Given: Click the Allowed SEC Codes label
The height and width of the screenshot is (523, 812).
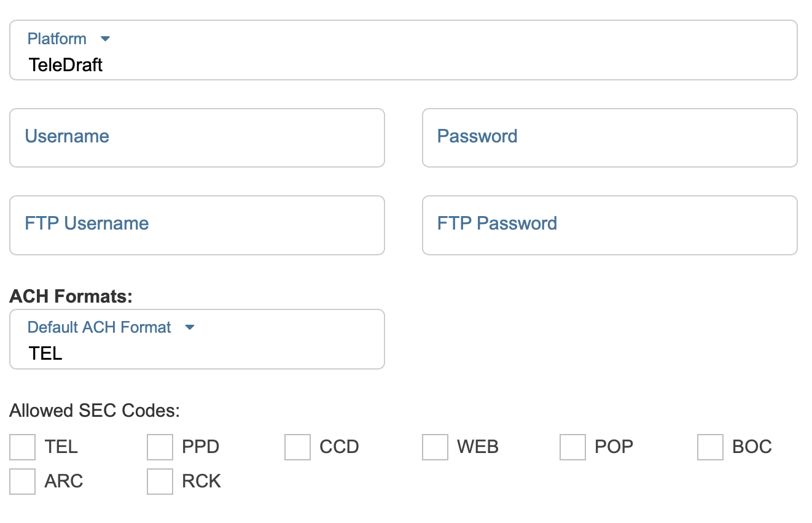Looking at the screenshot, I should pos(95,410).
